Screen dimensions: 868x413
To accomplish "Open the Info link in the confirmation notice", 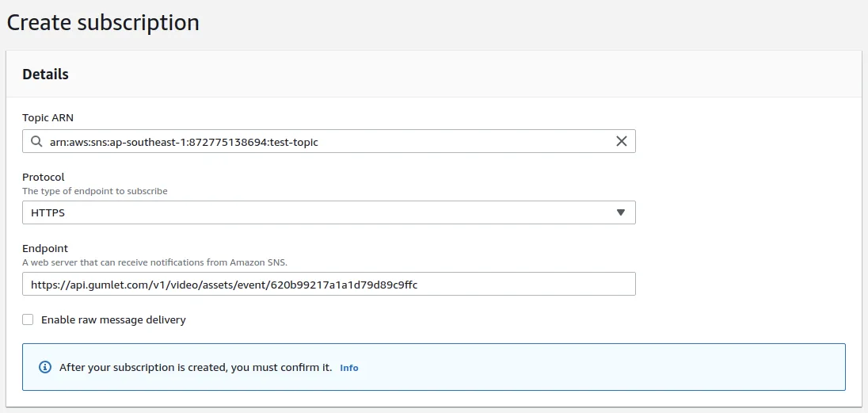I will point(348,368).
